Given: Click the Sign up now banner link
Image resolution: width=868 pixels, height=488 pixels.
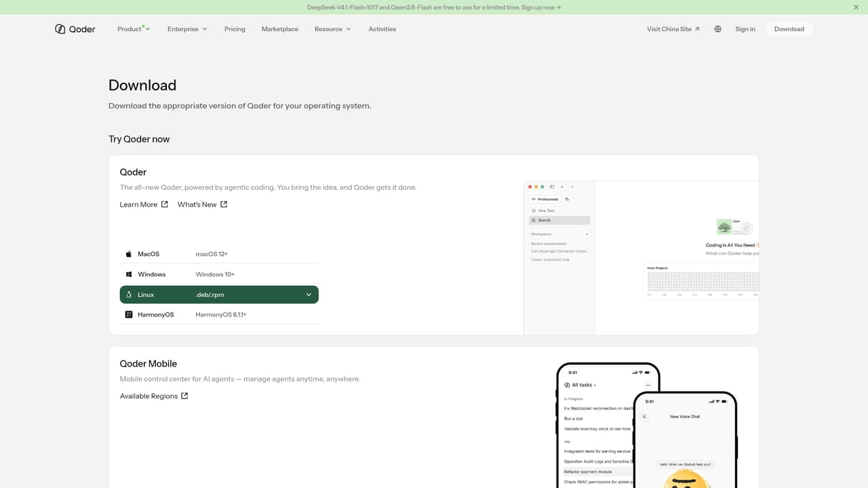Looking at the screenshot, I should coord(541,7).
